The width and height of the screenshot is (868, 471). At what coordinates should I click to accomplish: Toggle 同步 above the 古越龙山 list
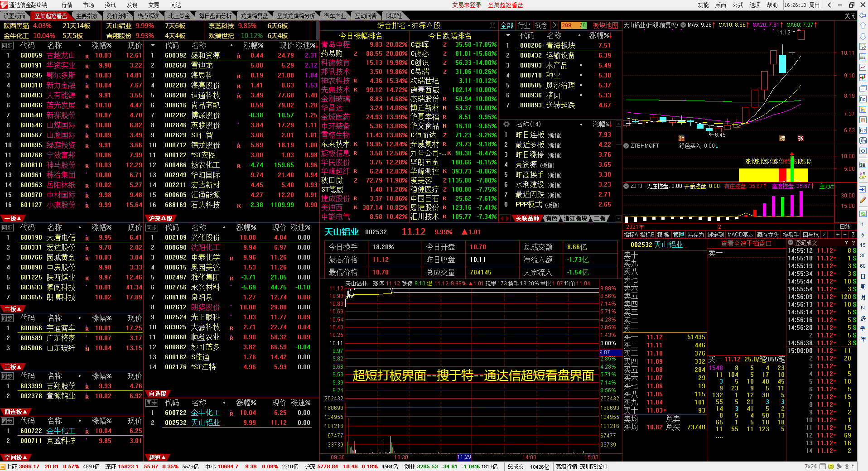click(7, 45)
